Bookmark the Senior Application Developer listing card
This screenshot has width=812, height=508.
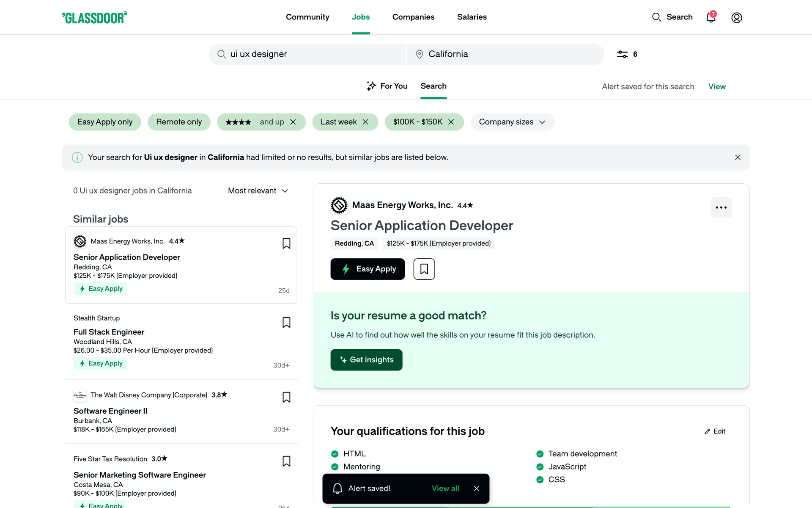click(x=286, y=243)
